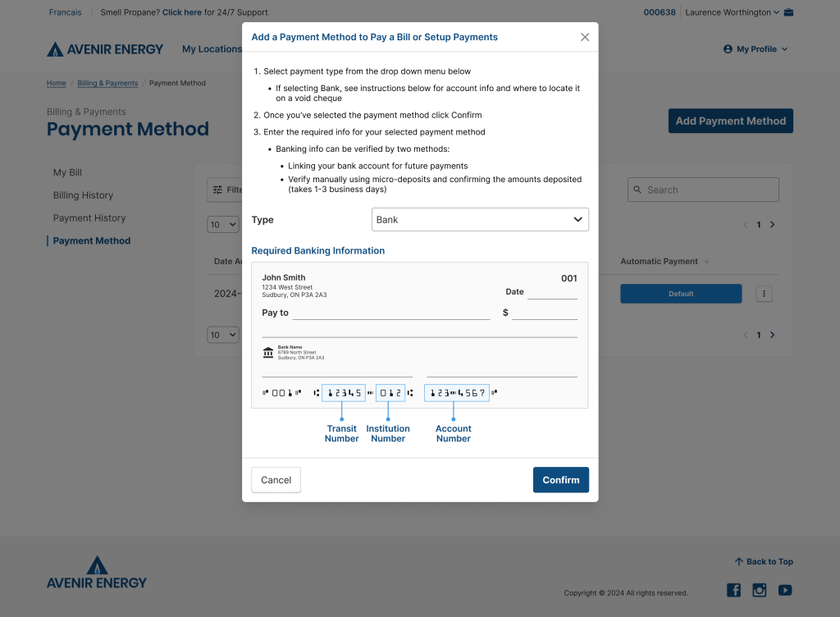The height and width of the screenshot is (617, 840).
Task: Confirm the new payment method
Action: coord(560,479)
